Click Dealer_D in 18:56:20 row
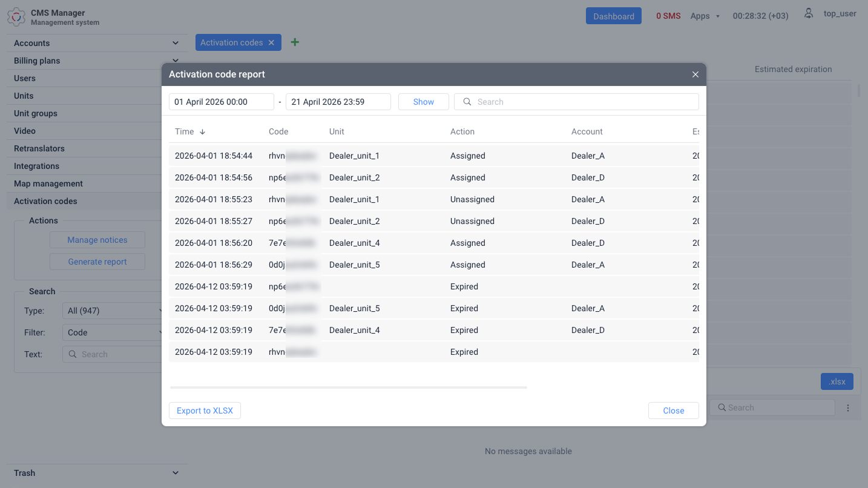The image size is (868, 488). click(x=588, y=243)
